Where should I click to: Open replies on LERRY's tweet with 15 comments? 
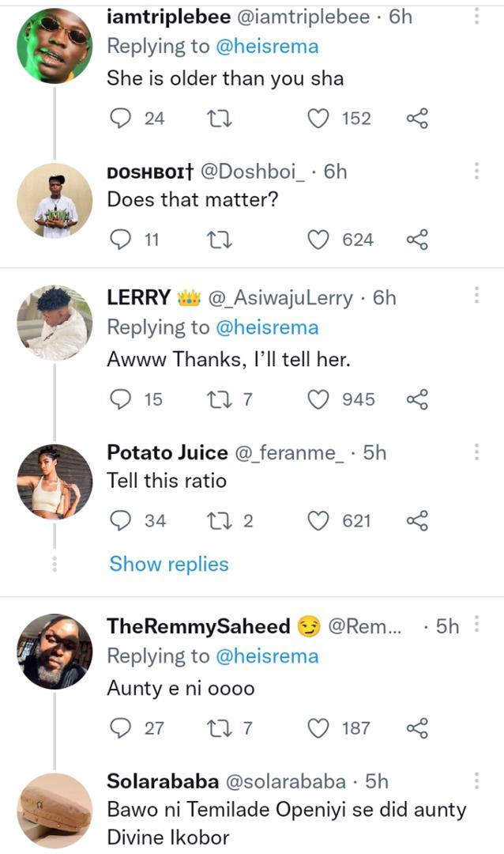[x=120, y=399]
